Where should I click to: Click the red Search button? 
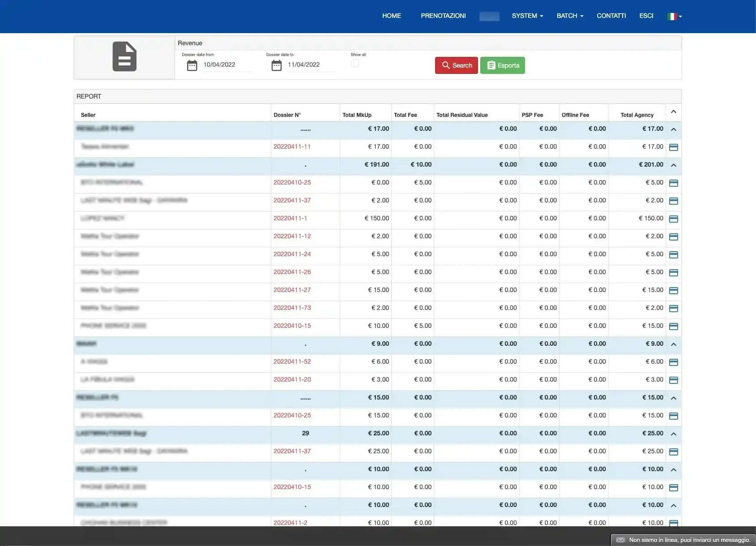point(456,65)
